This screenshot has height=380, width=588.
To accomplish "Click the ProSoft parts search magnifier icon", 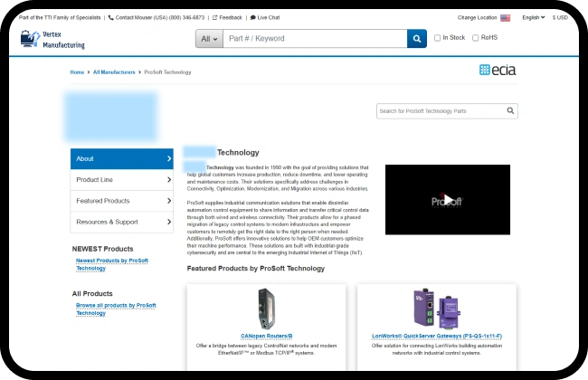I will click(511, 110).
